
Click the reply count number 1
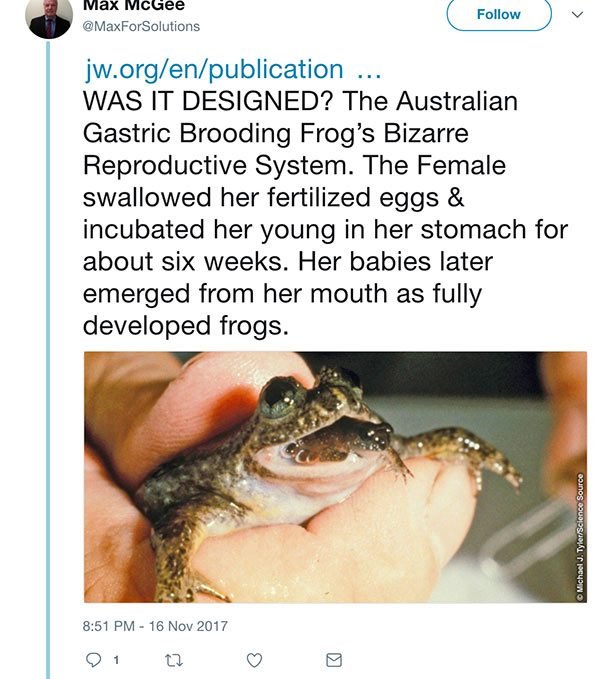pyautogui.click(x=116, y=660)
